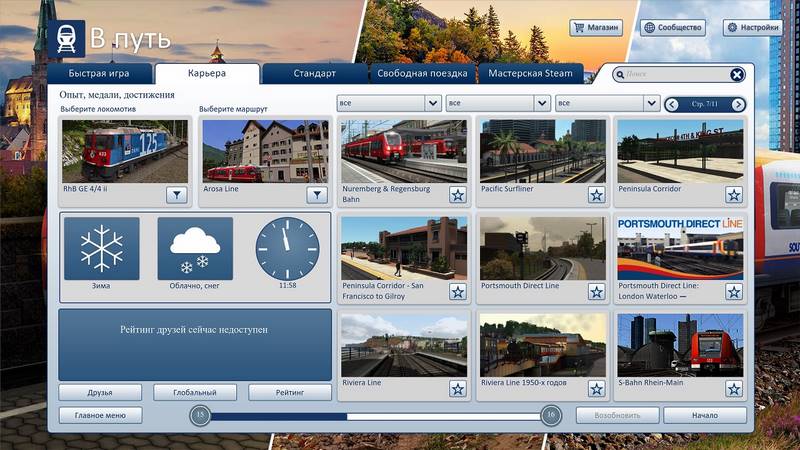Go to next page arrow
Image resolution: width=800 pixels, height=450 pixels.
pos(738,104)
